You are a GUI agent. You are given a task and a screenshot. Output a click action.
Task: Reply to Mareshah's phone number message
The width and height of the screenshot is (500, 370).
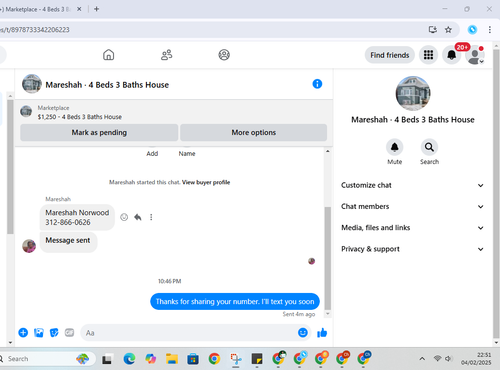(x=138, y=217)
